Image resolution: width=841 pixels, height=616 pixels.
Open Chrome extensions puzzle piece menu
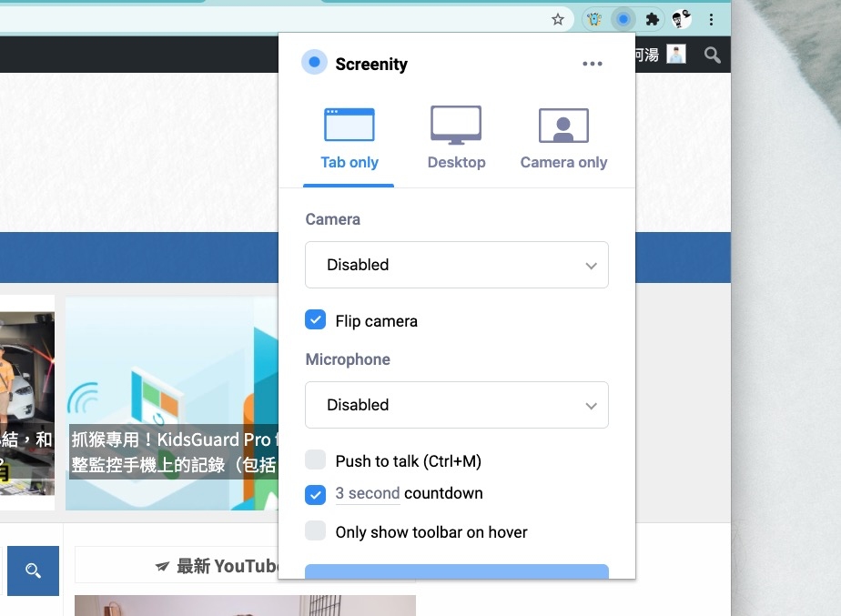coord(653,20)
